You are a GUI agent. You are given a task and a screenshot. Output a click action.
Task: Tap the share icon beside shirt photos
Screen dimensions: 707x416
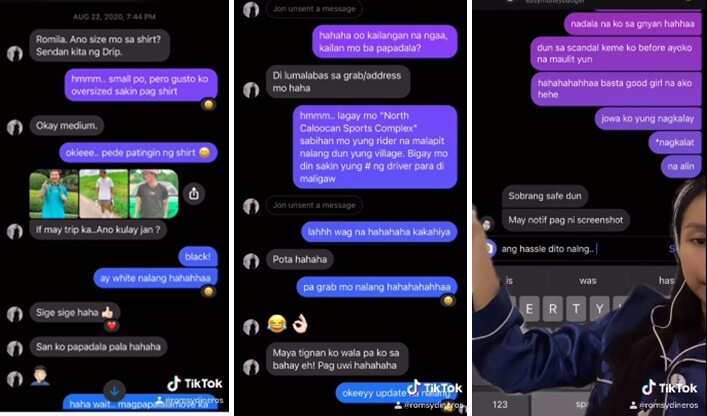pyautogui.click(x=194, y=194)
